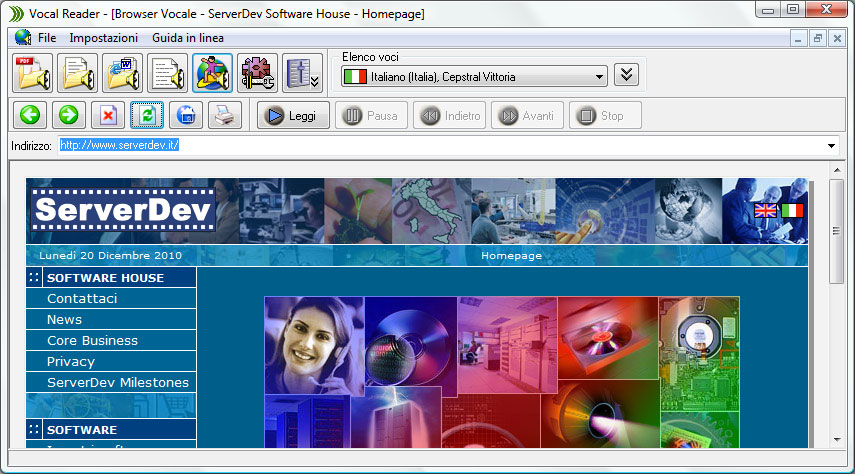Open PDF file reader icon
This screenshot has height=474, width=855.
tap(33, 73)
